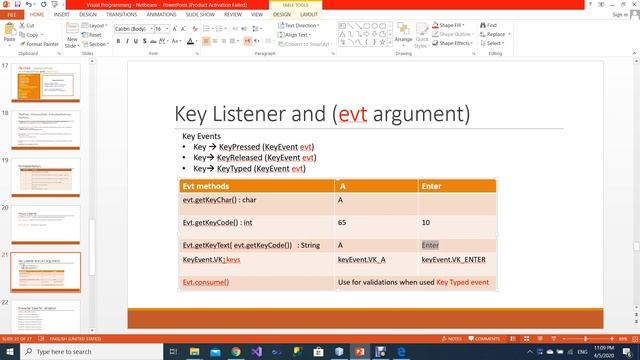Switch to the ANIMATIONS tab

161,15
